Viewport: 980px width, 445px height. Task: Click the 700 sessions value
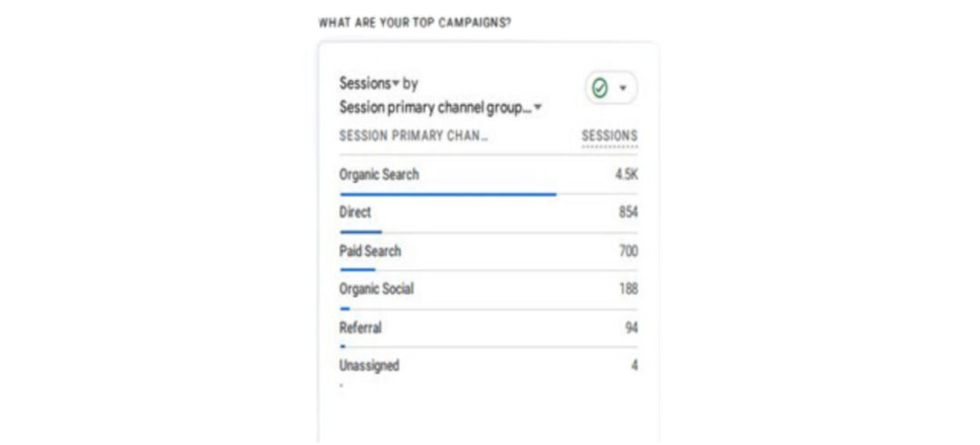coord(628,252)
